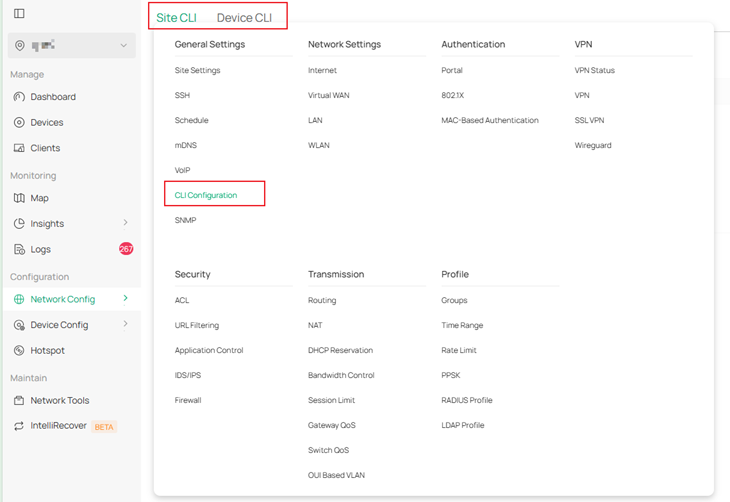Screen dimensions: 730x502
Task: Open RADIUS Profile settings
Action: pos(467,400)
